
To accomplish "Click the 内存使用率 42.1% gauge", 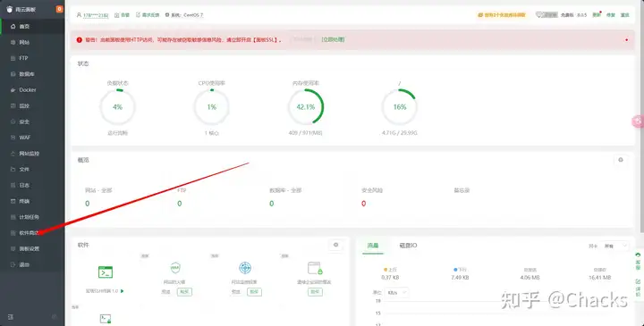I will point(306,107).
